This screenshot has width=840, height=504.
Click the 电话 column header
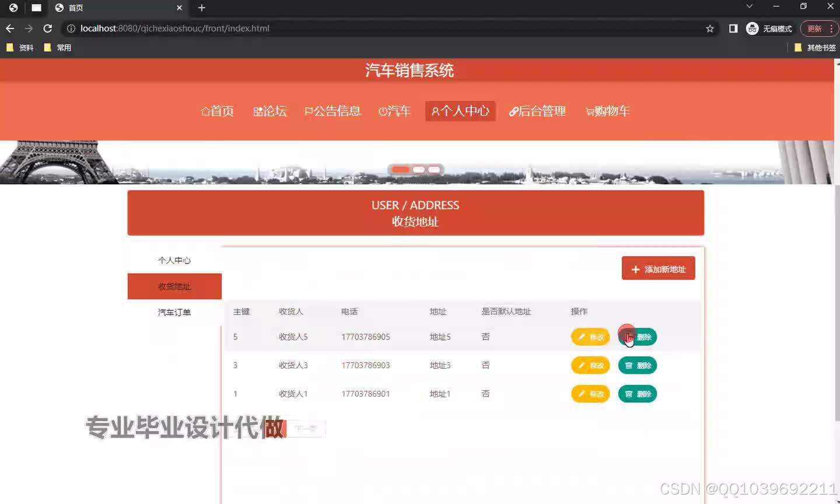[349, 311]
